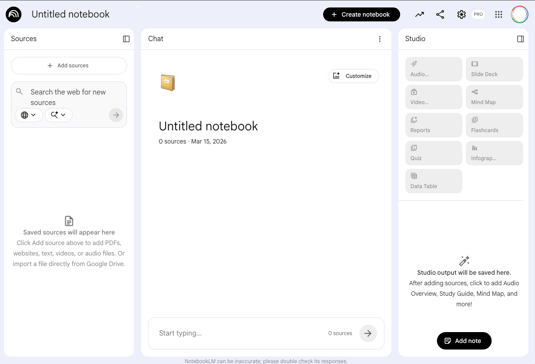
Task: Open the Customize button
Action: (353, 76)
